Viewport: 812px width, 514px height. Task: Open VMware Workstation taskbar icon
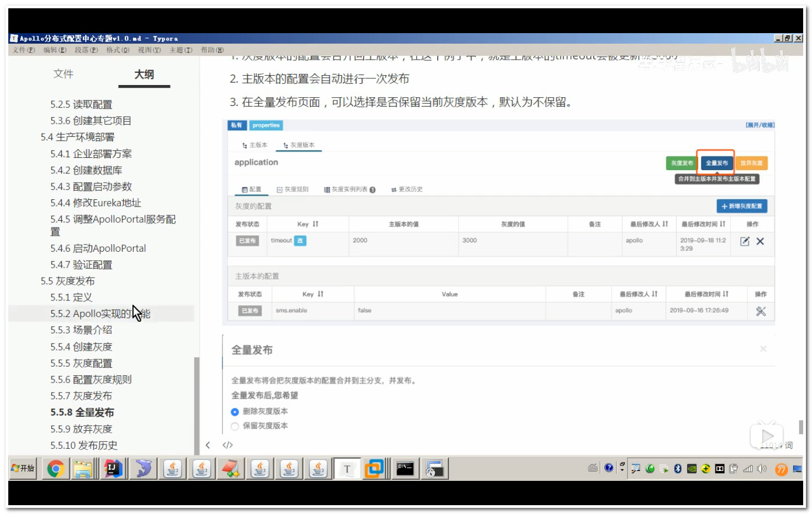point(374,469)
